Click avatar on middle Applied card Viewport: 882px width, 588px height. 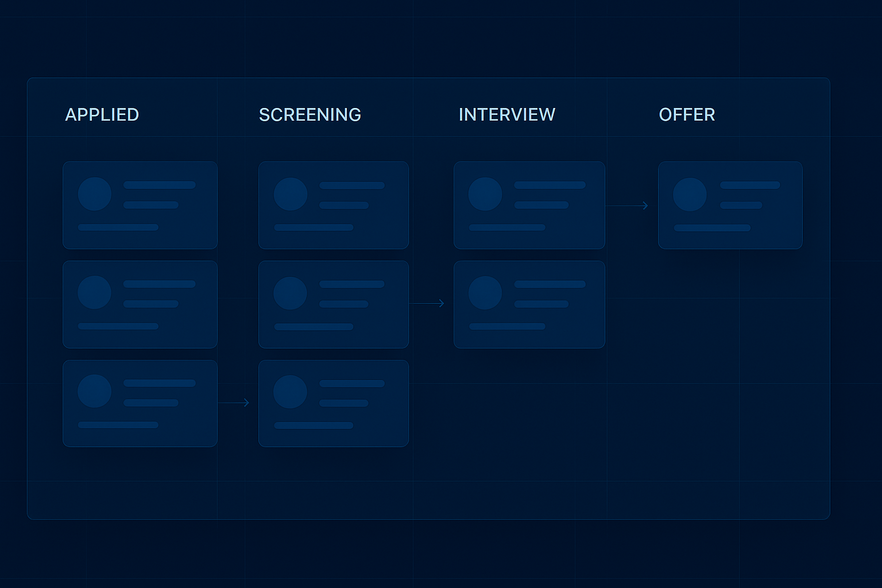[95, 292]
